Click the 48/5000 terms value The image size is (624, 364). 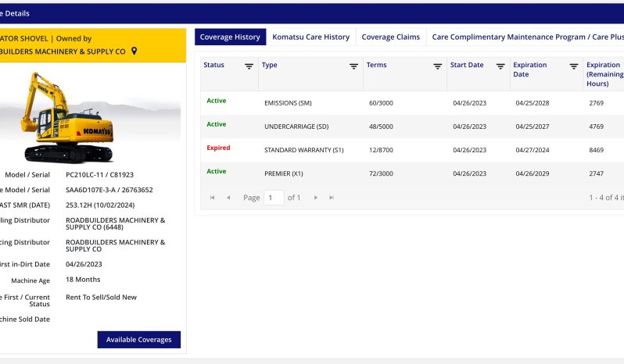381,127
